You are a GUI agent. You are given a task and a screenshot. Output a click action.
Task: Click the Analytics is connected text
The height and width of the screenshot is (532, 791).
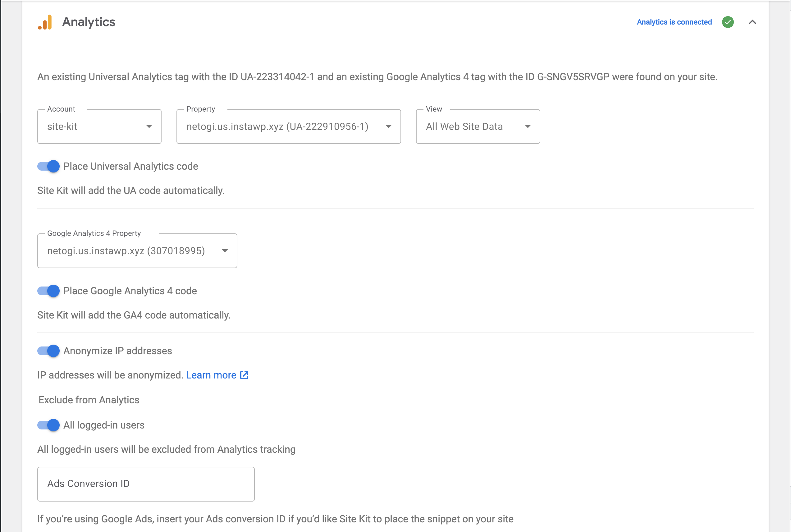pyautogui.click(x=674, y=22)
